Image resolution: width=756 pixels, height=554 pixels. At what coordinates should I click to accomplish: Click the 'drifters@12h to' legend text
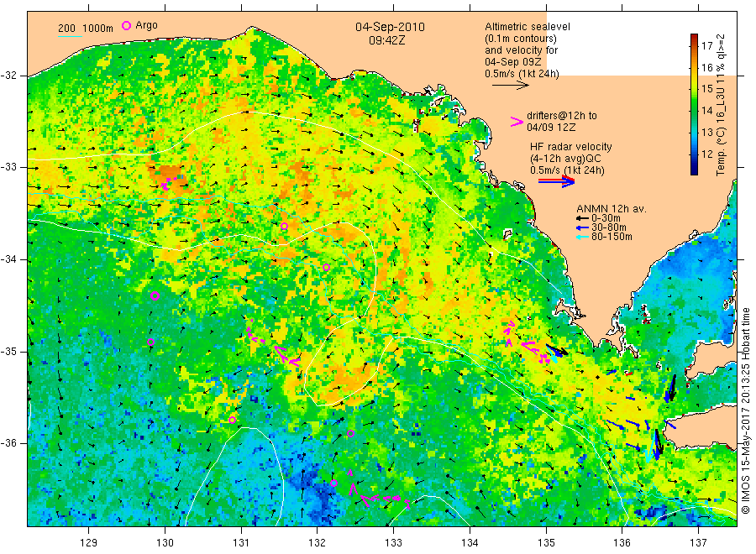pos(562,116)
